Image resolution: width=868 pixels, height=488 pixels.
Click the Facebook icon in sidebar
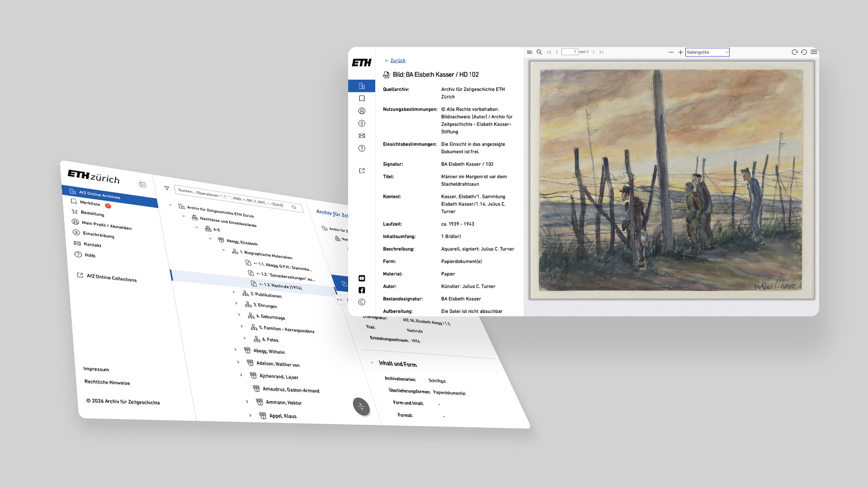(x=362, y=290)
